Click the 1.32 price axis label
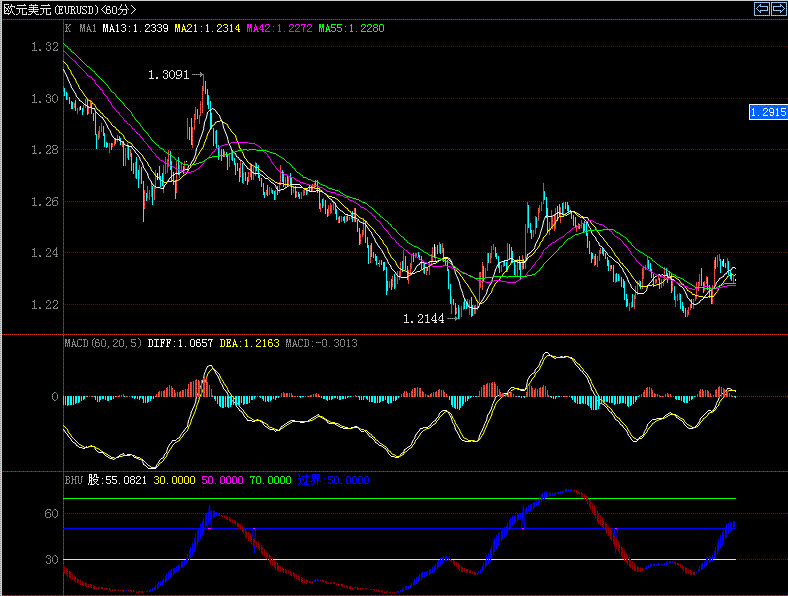Viewport: 788px width, 596px height. (45, 47)
